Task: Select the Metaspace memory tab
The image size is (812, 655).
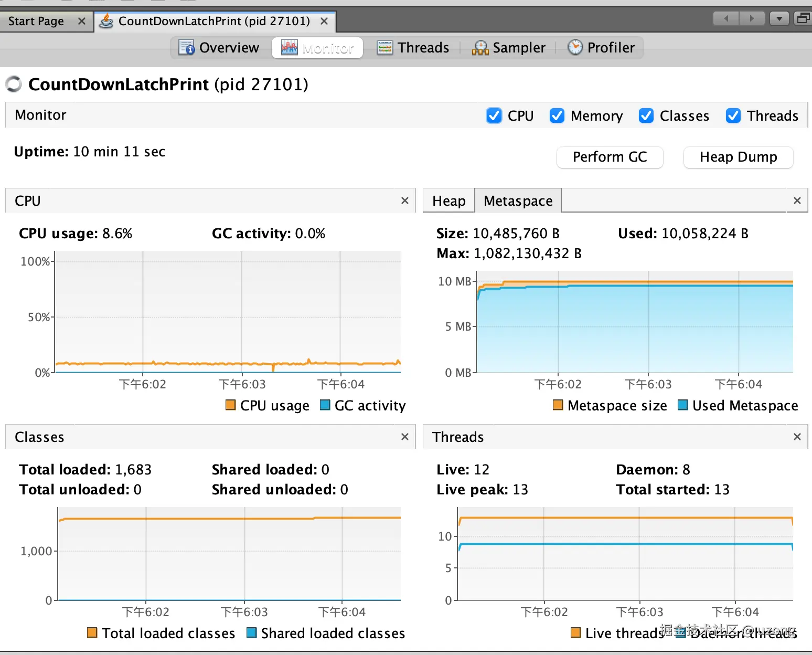Action: (518, 201)
